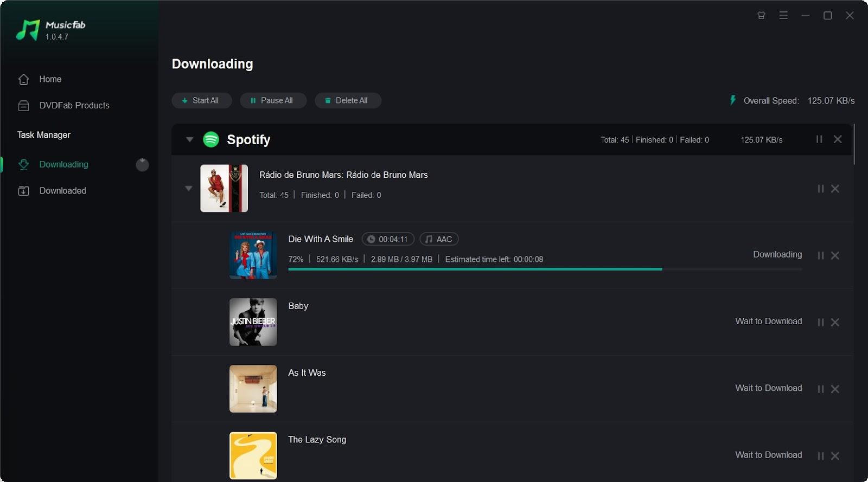
Task: Click the Musicfab logo icon
Action: point(28,30)
